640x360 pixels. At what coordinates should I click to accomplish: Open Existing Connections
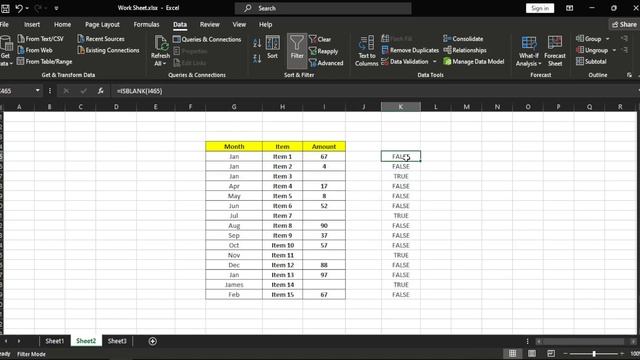[x=108, y=50]
